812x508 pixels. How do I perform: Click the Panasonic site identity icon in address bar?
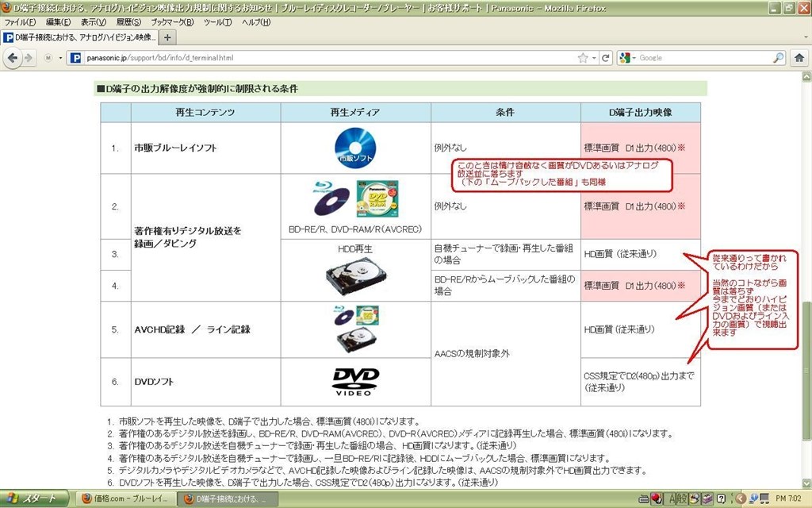tap(75, 58)
